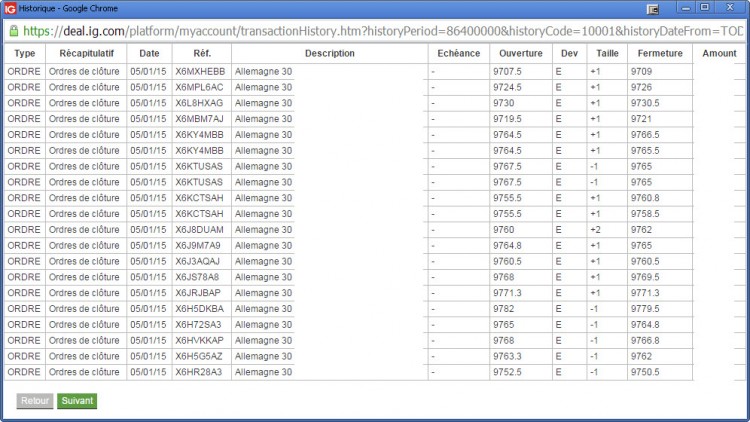
Task: Click the Echéance column header
Action: pyautogui.click(x=459, y=54)
